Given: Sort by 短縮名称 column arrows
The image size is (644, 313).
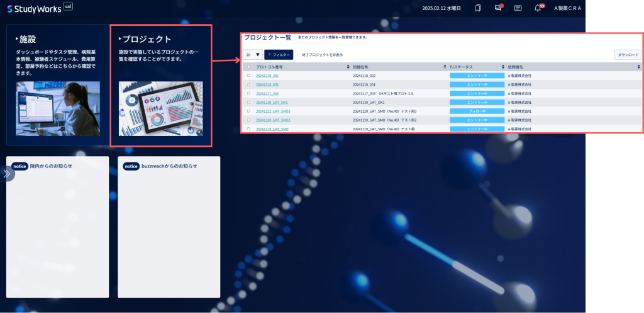Looking at the screenshot, I should click(x=445, y=67).
